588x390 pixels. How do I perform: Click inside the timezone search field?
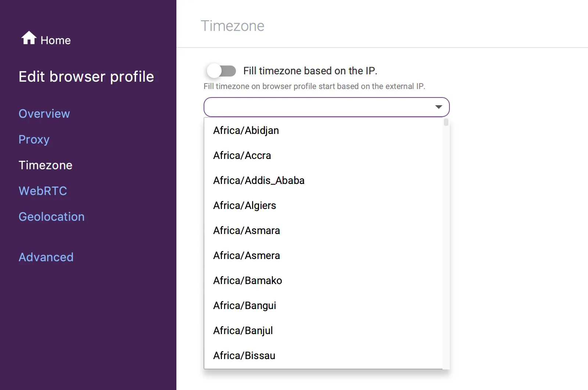[316, 107]
